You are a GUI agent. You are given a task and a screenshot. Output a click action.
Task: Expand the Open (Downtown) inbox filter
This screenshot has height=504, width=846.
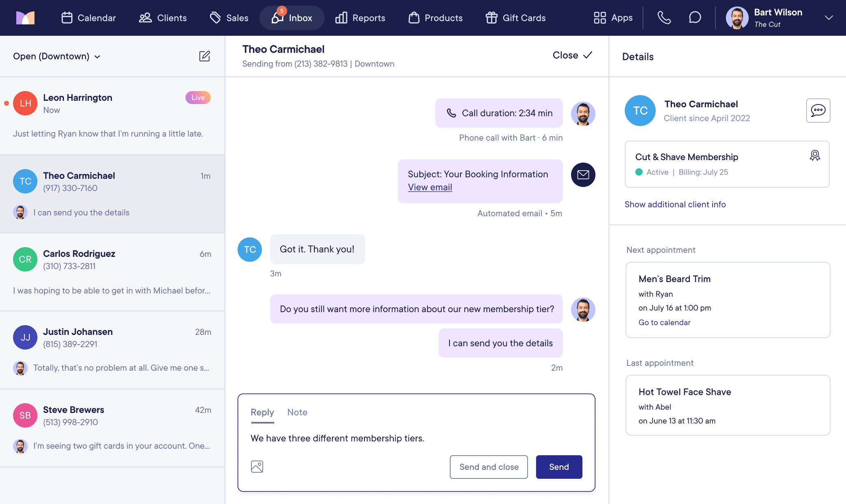(x=57, y=56)
